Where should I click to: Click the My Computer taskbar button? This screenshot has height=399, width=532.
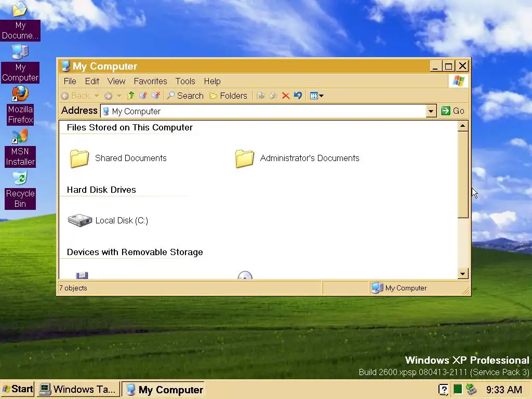163,389
